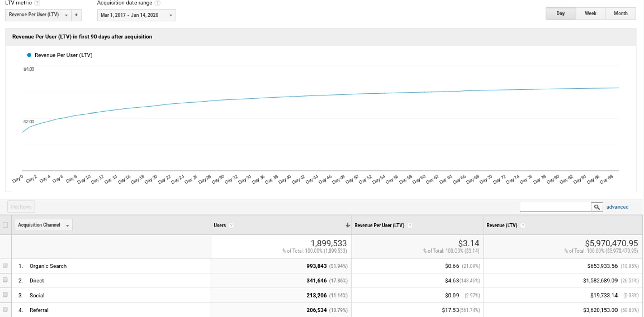Select the Referral row checkbox

(5, 309)
